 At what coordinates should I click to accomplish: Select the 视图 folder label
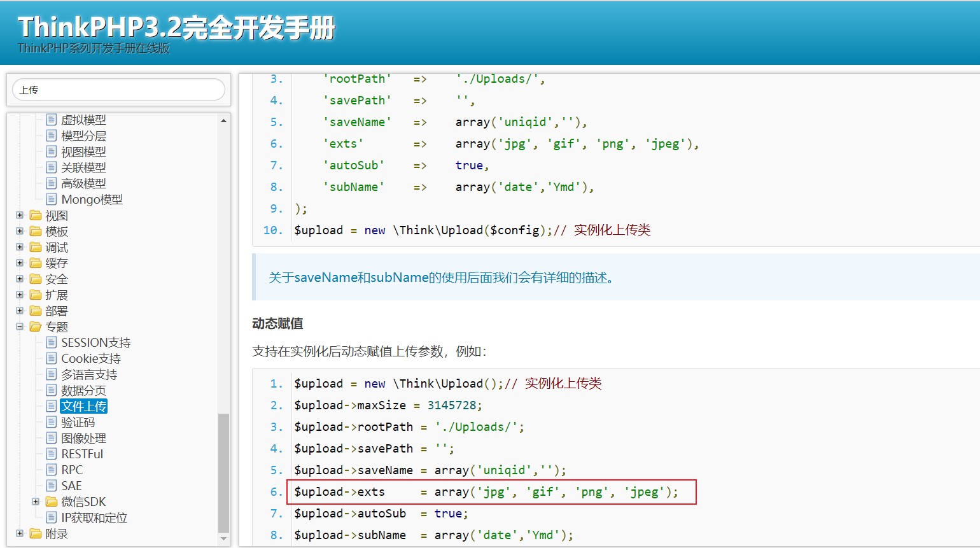pyautogui.click(x=57, y=215)
